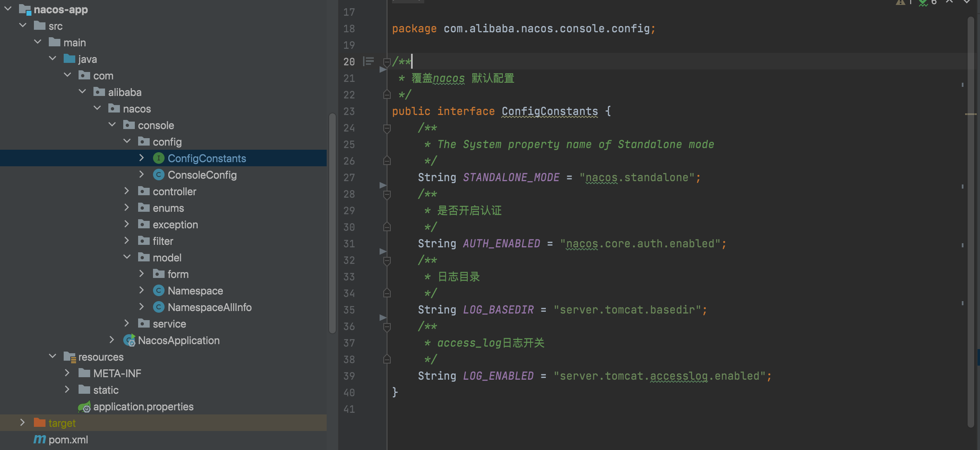Screen dimensions: 980x450
Task: Fold the Standalone mode comment at line 24
Action: 387,129
